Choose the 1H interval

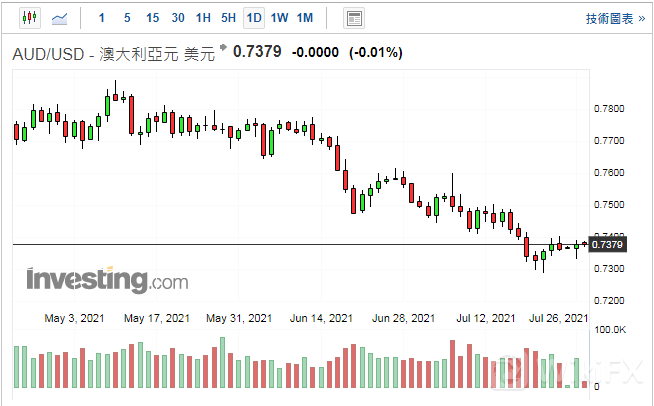pos(203,18)
